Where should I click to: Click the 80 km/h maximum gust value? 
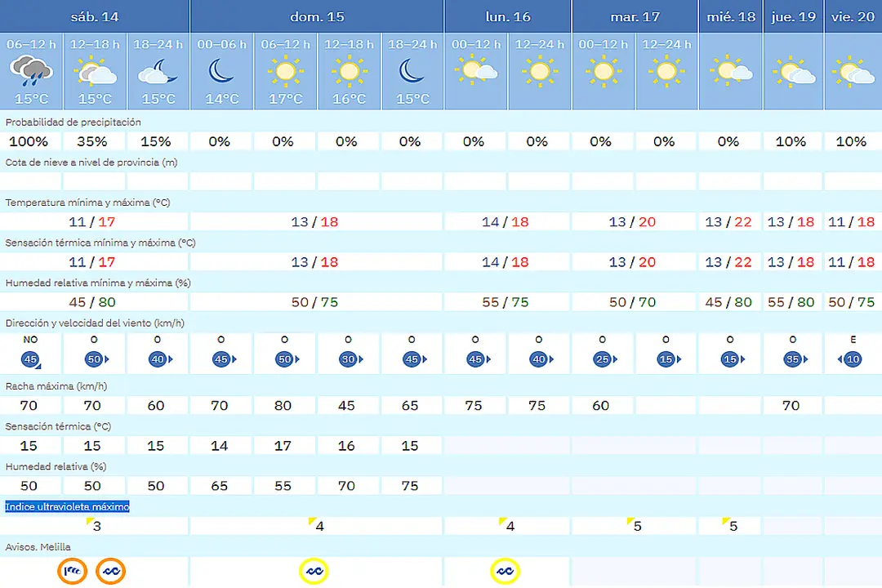point(283,406)
